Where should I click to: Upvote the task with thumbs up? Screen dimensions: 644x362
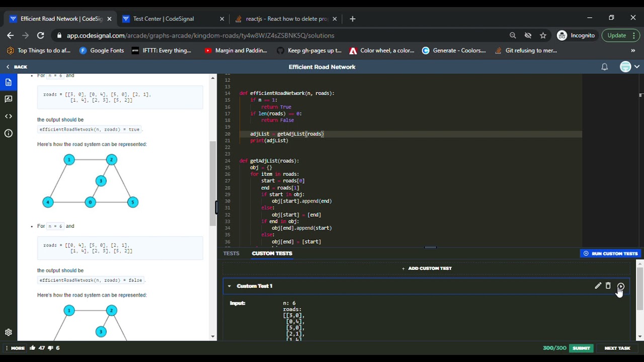point(33,348)
